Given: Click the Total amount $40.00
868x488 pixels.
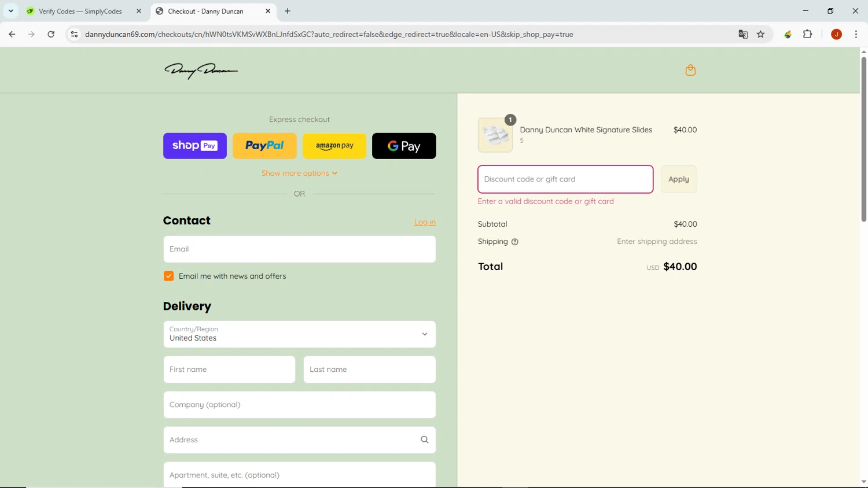Looking at the screenshot, I should pos(680,267).
